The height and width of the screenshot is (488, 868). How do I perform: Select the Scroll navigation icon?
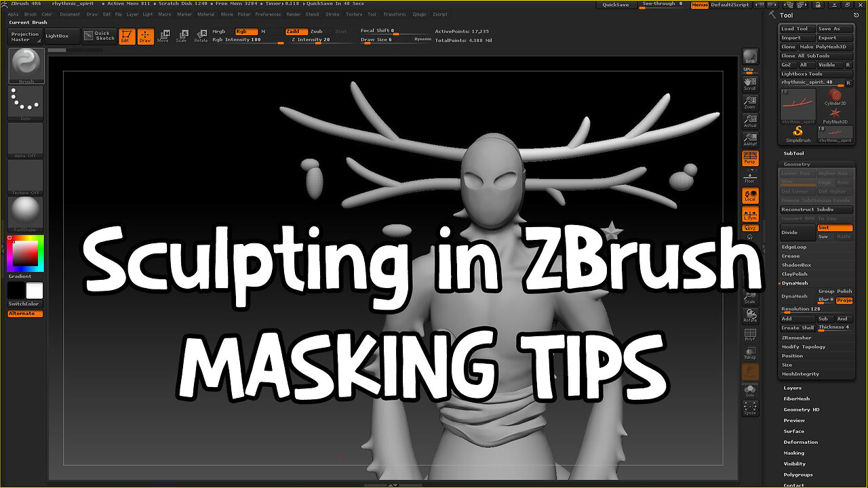(750, 83)
